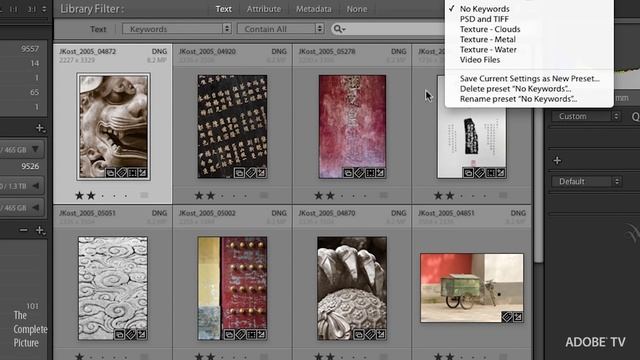Click collection badge on JKost_2005_04870 thumbnail
Screen dimensions: 640x360
358,335
